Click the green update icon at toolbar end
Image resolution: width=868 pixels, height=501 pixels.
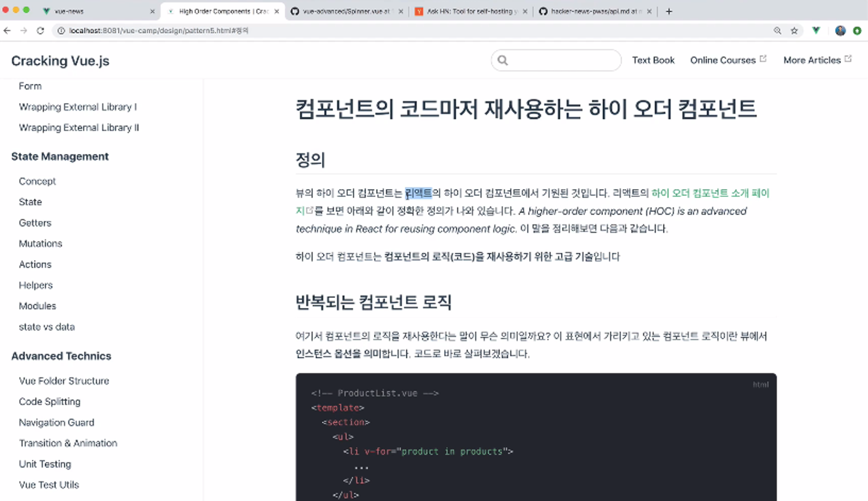[857, 31]
